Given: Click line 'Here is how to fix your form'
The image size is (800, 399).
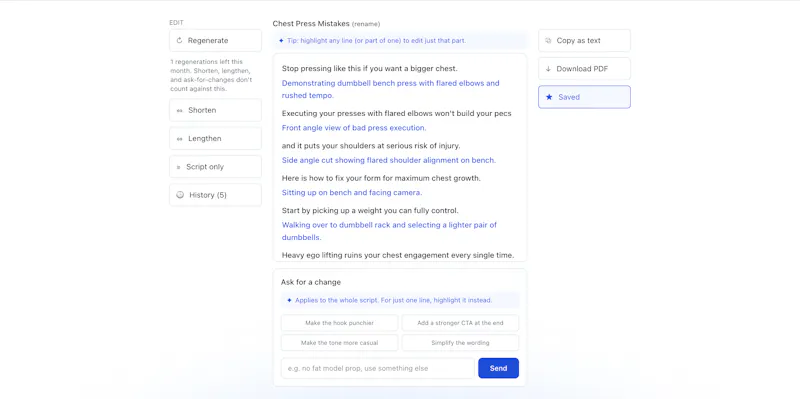Looking at the screenshot, I should 381,178.
